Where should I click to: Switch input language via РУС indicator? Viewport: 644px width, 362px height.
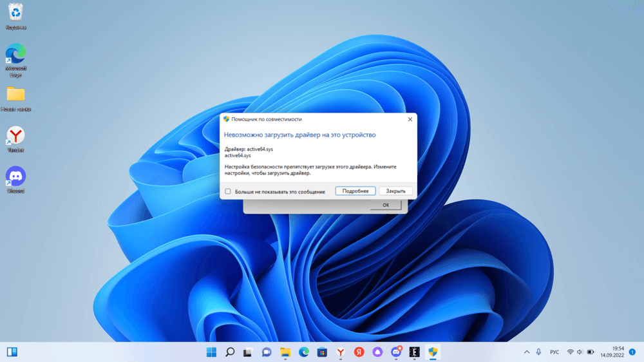pyautogui.click(x=554, y=352)
